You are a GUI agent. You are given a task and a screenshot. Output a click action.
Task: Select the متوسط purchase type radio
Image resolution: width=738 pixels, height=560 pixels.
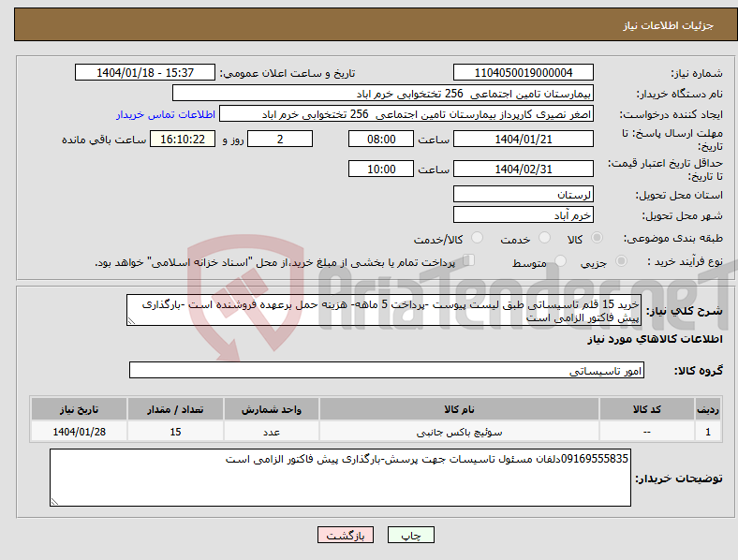(561, 261)
